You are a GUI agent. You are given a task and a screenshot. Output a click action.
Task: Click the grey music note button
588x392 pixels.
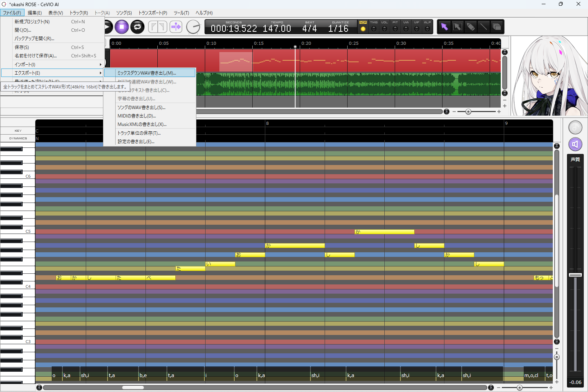point(575,127)
